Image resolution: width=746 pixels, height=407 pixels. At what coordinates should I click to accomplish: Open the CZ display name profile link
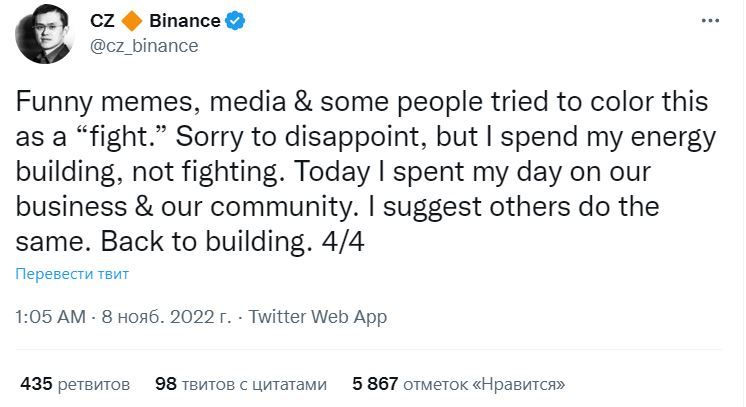(102, 22)
